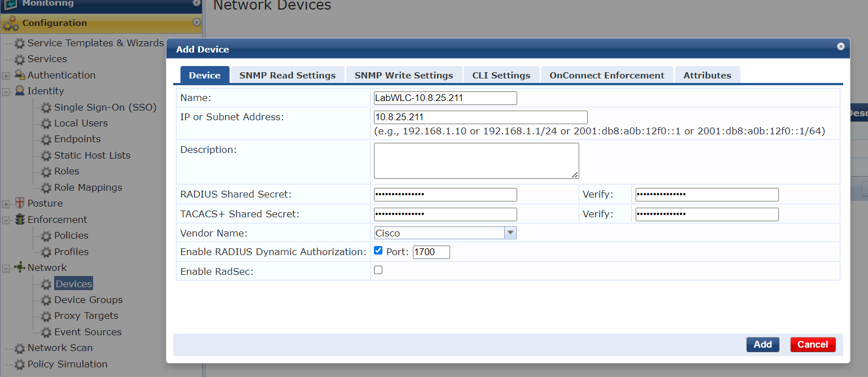Click the Policy Simulation gear icon
This screenshot has height=377, width=868.
click(x=20, y=365)
